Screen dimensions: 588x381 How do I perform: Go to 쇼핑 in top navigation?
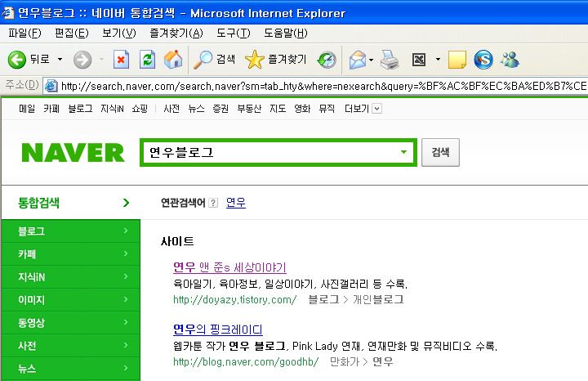(140, 109)
